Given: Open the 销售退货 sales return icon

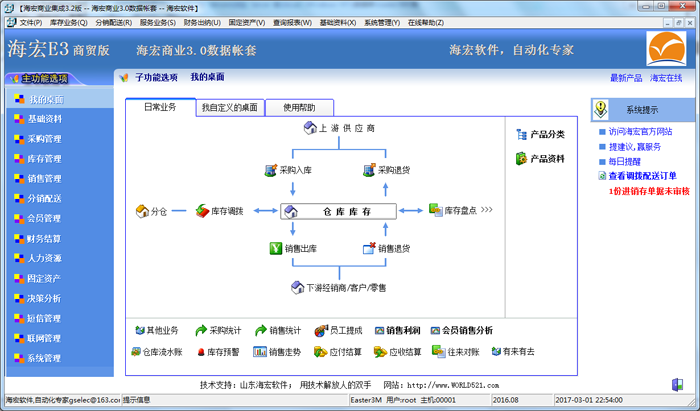Looking at the screenshot, I should tap(369, 249).
